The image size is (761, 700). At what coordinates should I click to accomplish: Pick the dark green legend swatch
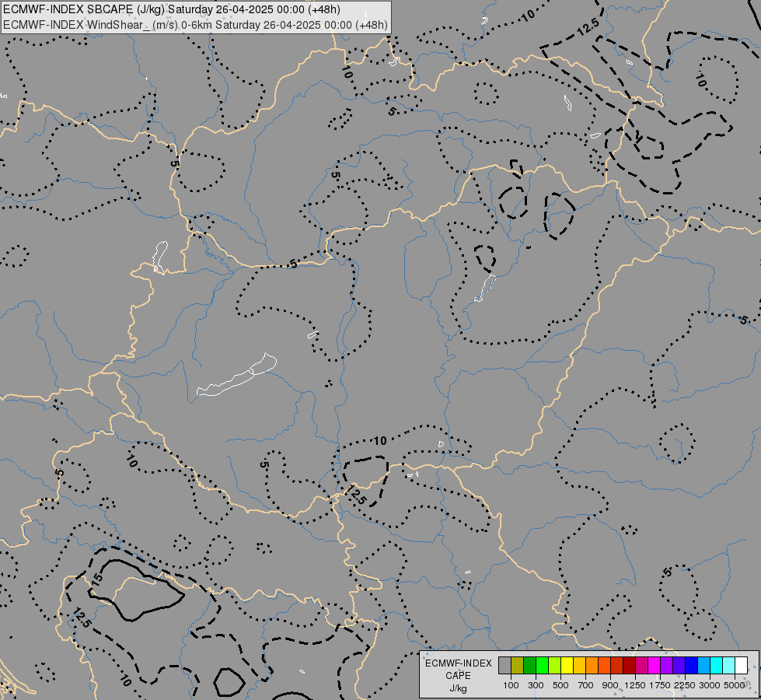tap(529, 665)
